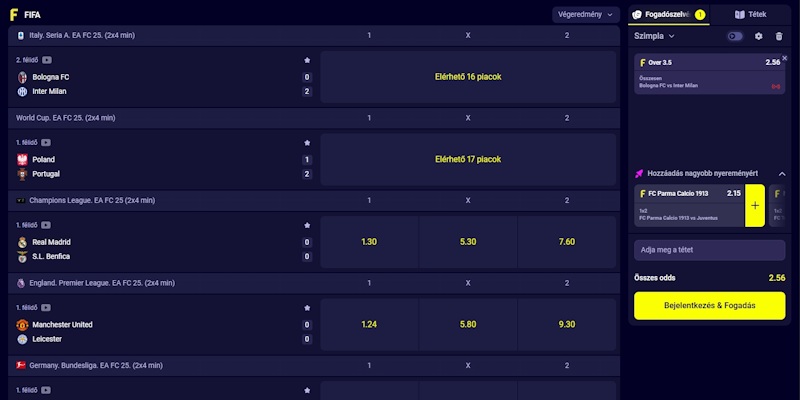Click the Tétek book icon
This screenshot has height=400, width=800.
tap(739, 15)
